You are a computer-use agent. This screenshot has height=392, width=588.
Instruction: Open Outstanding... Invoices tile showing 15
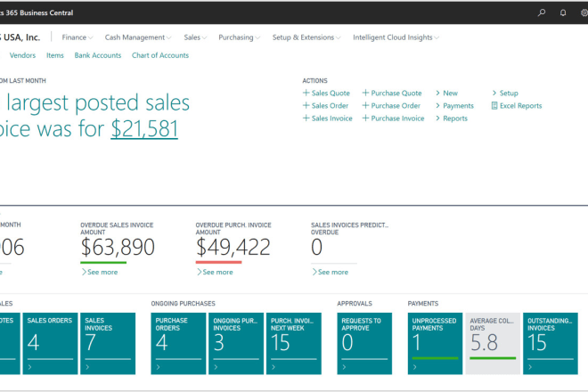[551, 344]
